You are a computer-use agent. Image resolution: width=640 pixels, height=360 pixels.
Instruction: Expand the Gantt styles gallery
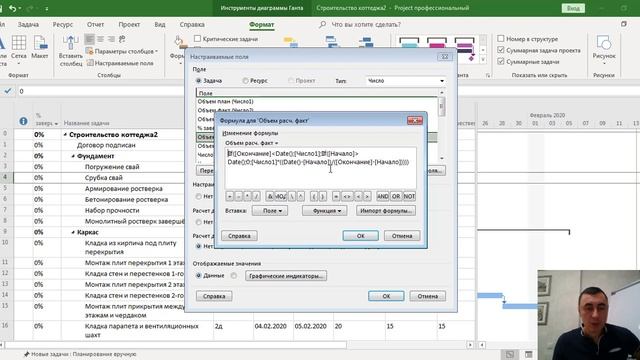(x=483, y=60)
